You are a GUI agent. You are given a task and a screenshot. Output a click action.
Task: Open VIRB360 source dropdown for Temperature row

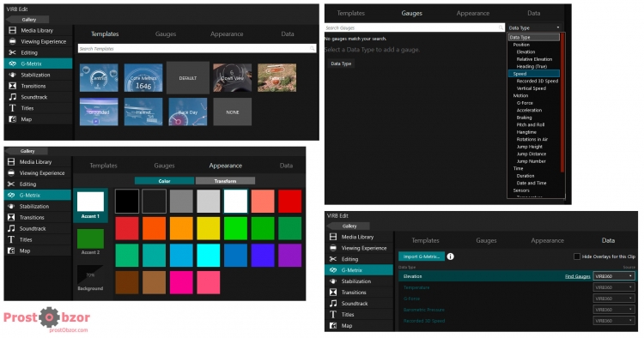tap(614, 287)
